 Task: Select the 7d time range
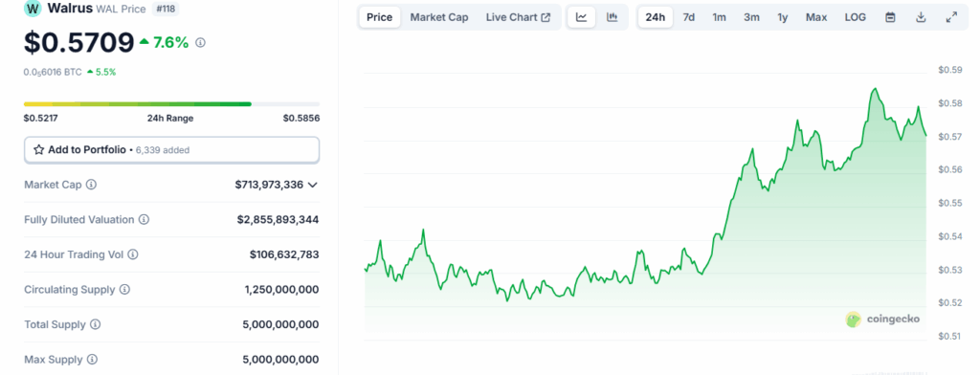688,17
